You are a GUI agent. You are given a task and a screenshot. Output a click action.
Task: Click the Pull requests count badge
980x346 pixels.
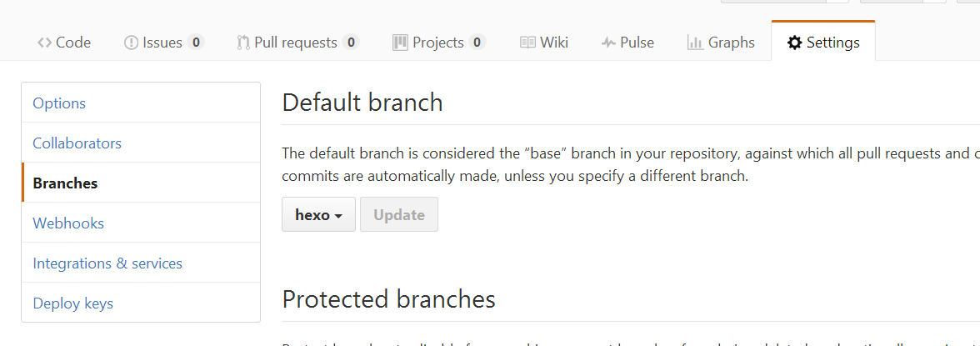point(351,43)
